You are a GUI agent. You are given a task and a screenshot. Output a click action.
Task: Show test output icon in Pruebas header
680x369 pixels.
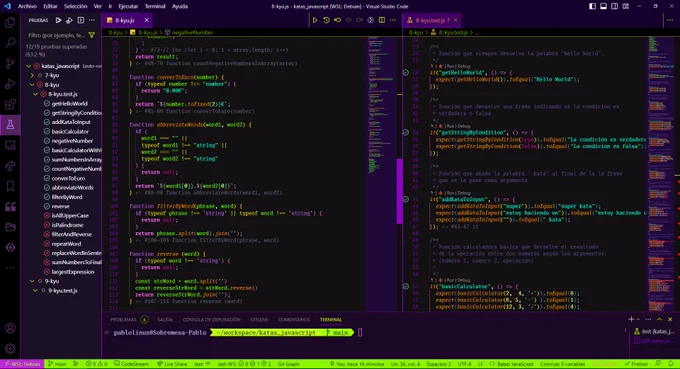click(x=81, y=20)
